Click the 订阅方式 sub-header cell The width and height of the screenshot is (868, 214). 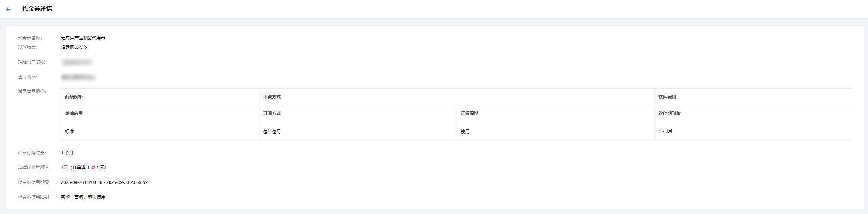272,113
